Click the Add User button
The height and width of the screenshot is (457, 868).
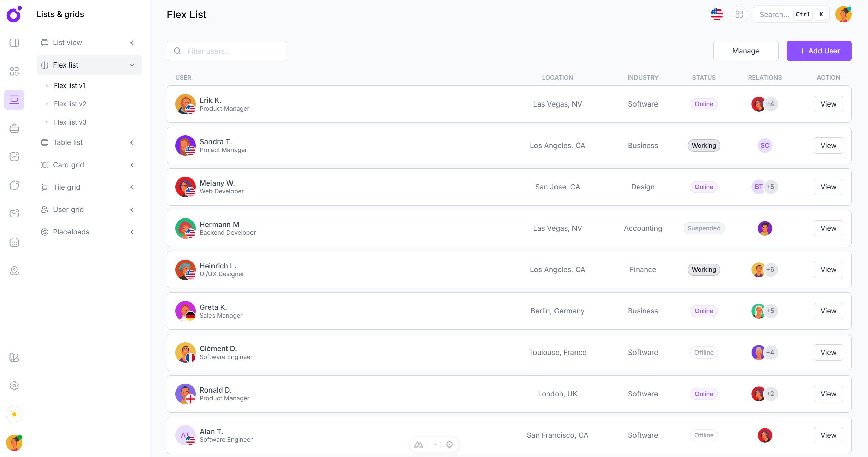coord(819,51)
